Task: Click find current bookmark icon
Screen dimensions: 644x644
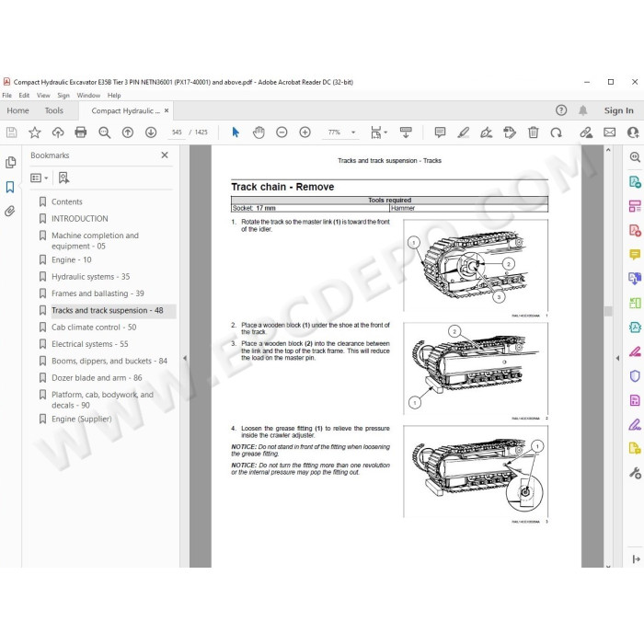Action: pos(63,178)
